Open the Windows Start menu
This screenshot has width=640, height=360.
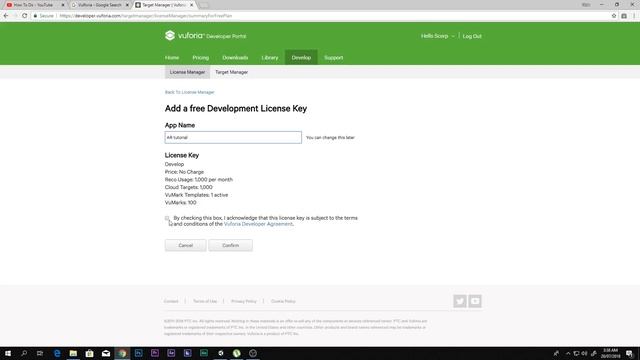[8, 353]
